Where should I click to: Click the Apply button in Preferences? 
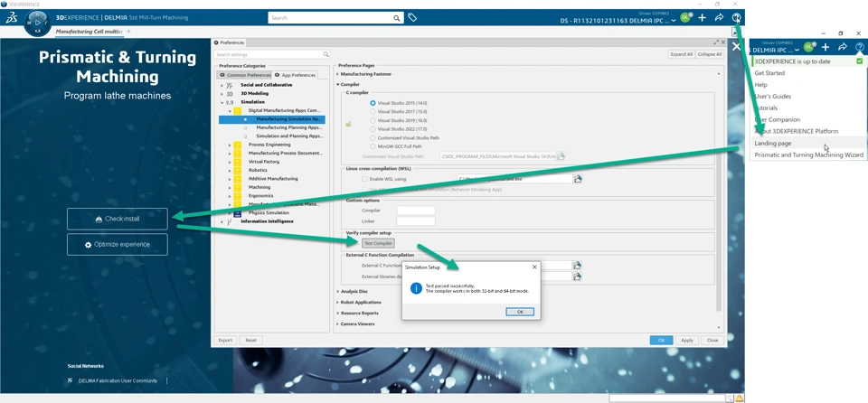pos(687,341)
